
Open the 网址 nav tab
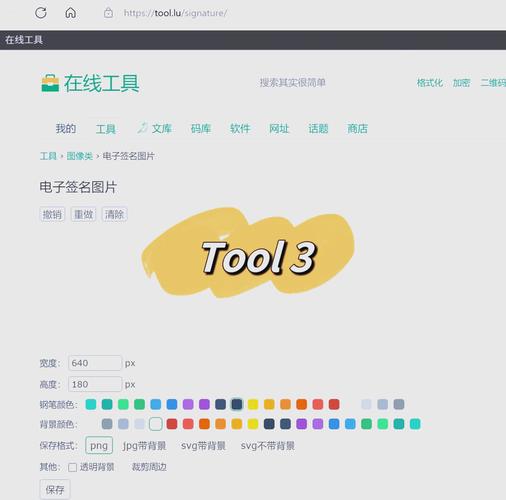pos(279,129)
